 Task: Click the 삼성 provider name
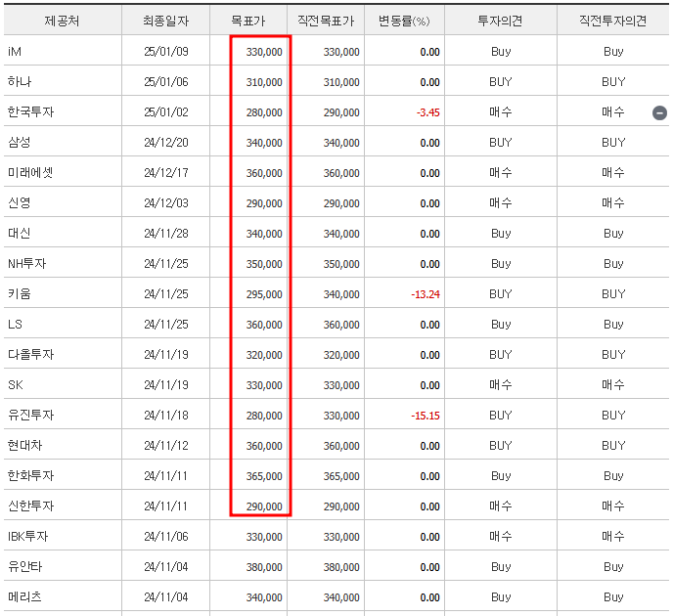point(20,143)
